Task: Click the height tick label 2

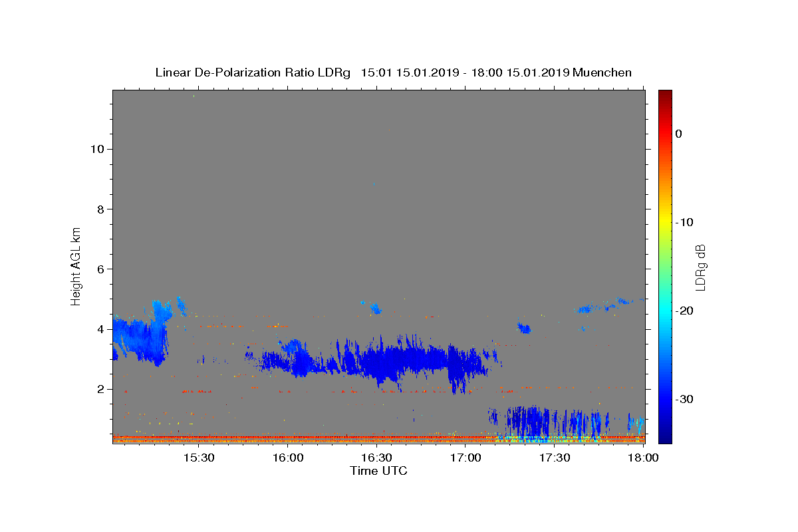Action: tap(100, 389)
